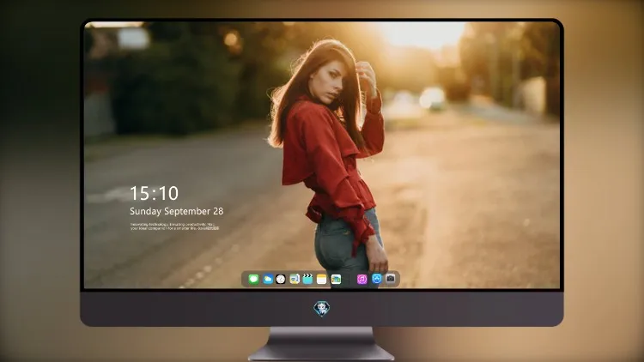The width and height of the screenshot is (644, 362).
Task: Open the green Messages app in dock
Action: (x=253, y=279)
